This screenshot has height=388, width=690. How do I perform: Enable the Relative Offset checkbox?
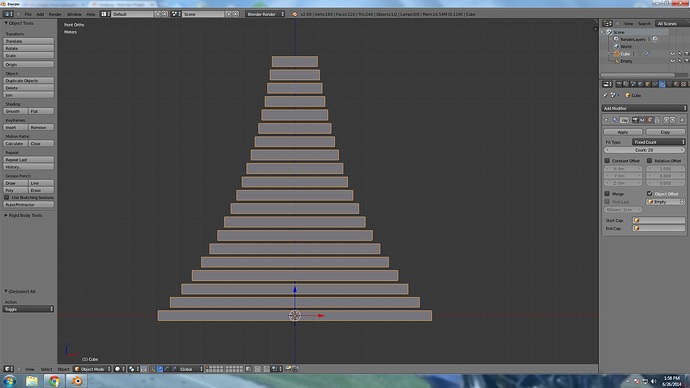click(650, 161)
